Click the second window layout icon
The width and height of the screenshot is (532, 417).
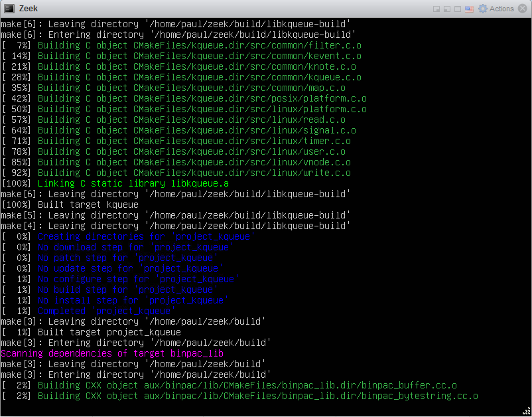tap(447, 9)
